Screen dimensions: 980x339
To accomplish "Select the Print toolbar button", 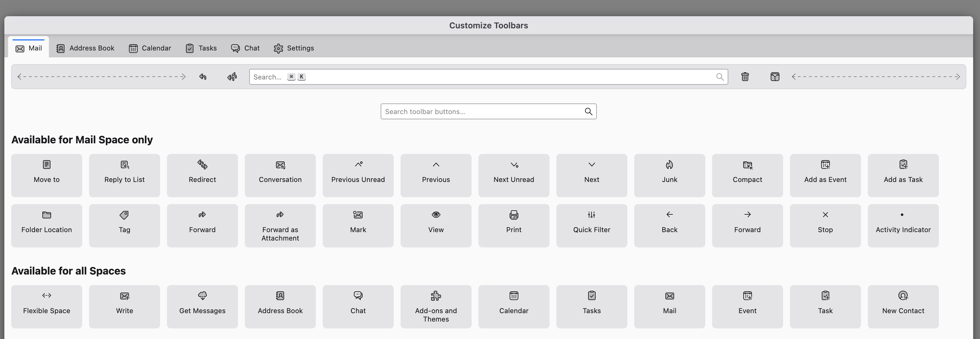I will (x=514, y=225).
